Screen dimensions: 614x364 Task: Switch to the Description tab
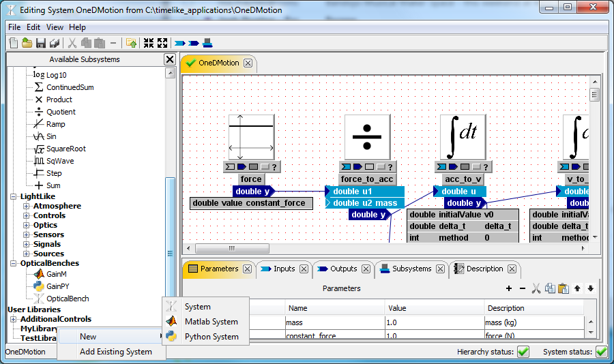tap(484, 269)
